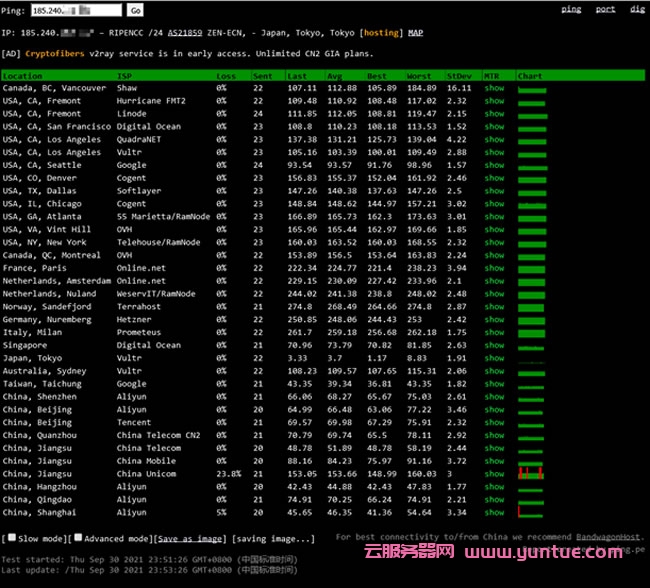
Task: Open the dig tool link
Action: 637,10
